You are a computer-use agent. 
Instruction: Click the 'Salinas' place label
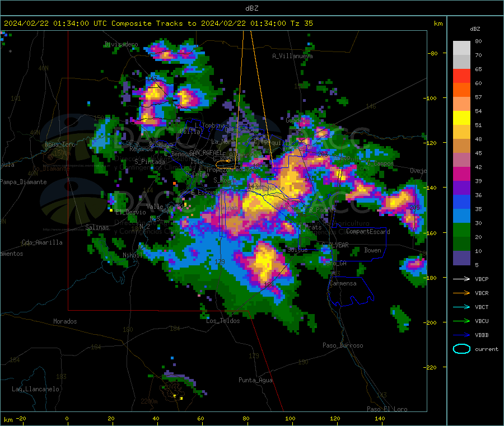point(97,227)
